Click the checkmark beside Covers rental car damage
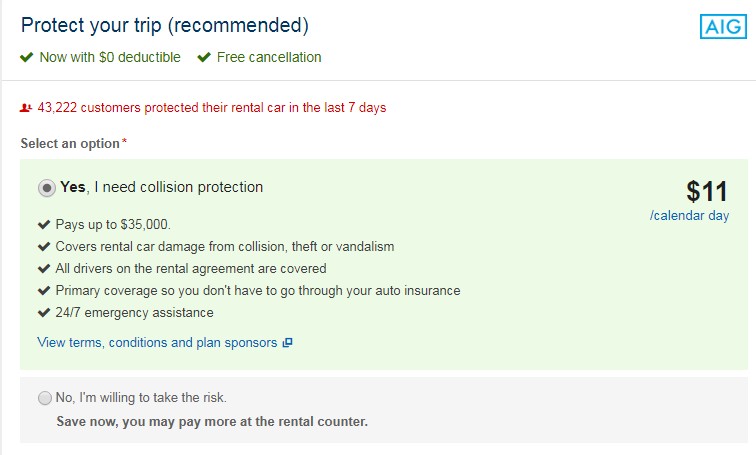The width and height of the screenshot is (756, 455). pyautogui.click(x=44, y=247)
